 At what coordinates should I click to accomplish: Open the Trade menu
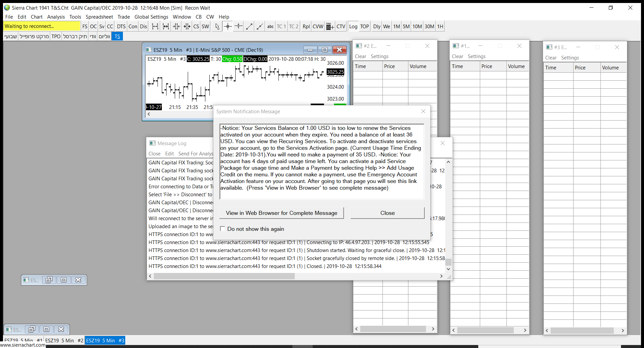[x=124, y=17]
